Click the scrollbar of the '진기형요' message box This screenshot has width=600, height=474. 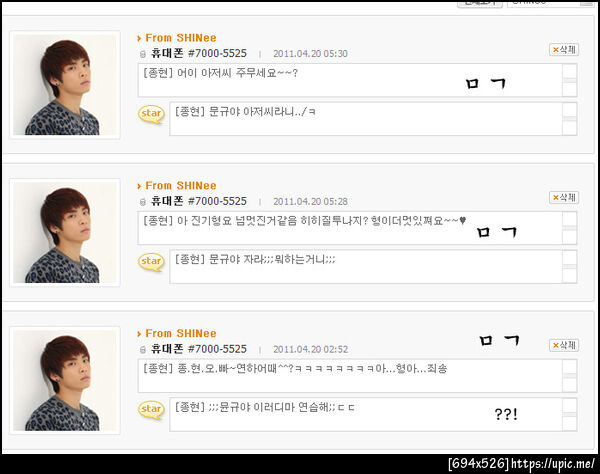click(570, 228)
